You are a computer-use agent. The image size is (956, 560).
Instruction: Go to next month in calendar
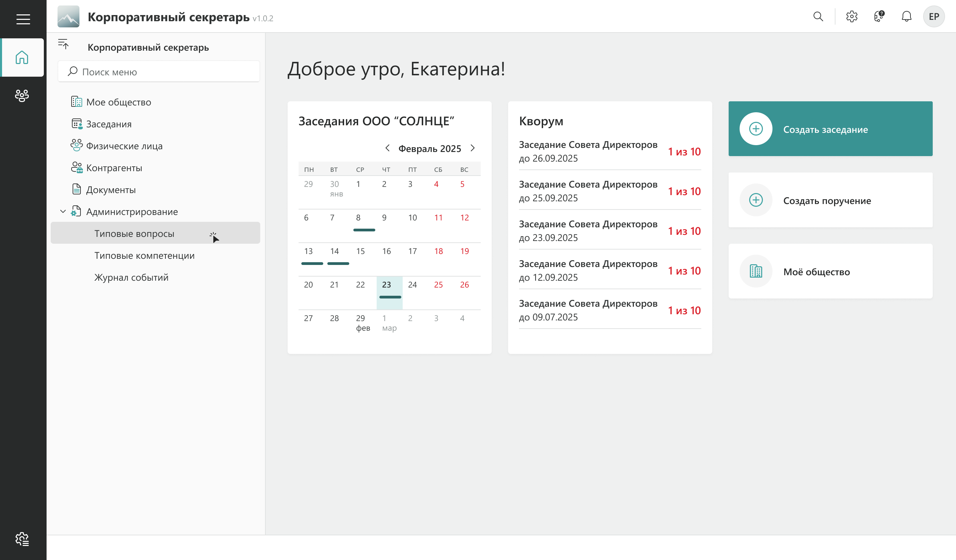pos(473,148)
